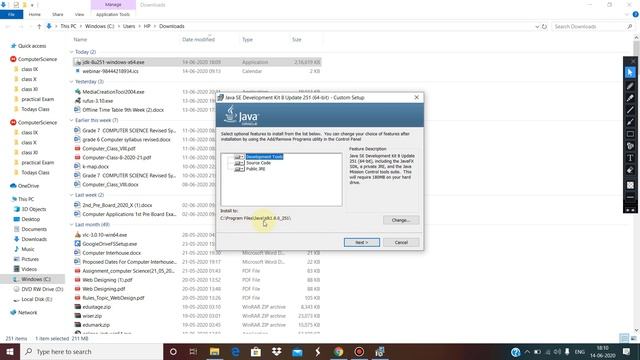
Task: Open Desktop in navigation pane
Action: click(30, 219)
